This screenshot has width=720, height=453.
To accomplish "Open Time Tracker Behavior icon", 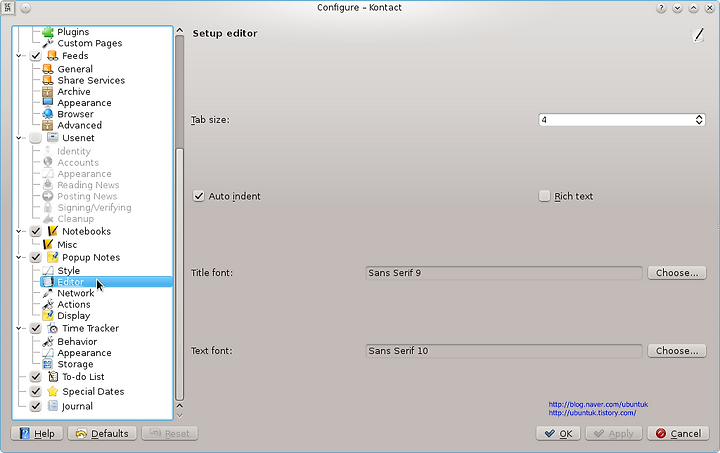I will [x=48, y=341].
